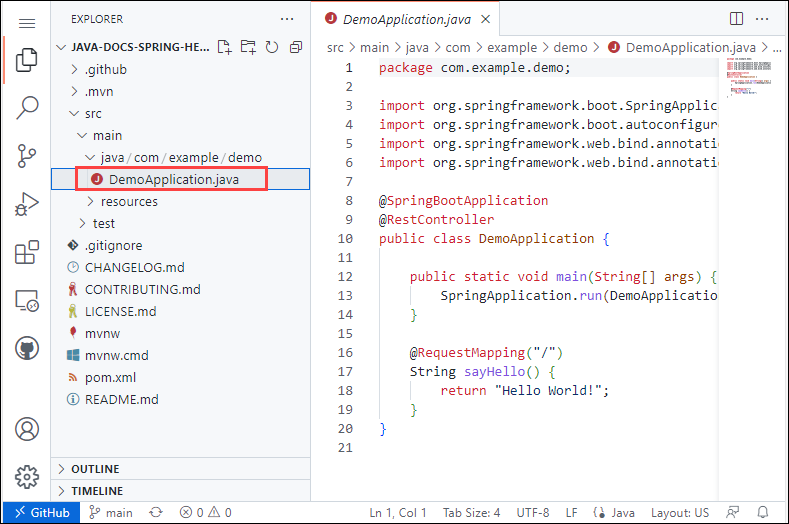Click line number 10 in gutter
The height and width of the screenshot is (524, 789).
[345, 239]
